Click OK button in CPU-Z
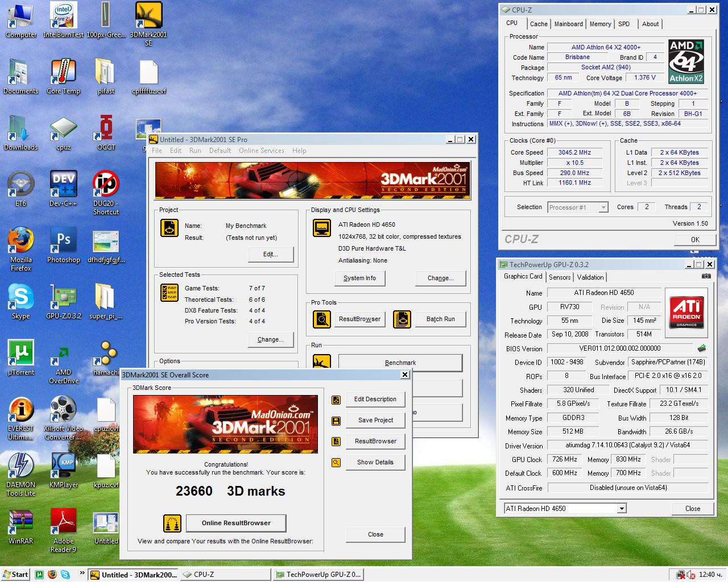The height and width of the screenshot is (582, 728). 695,239
